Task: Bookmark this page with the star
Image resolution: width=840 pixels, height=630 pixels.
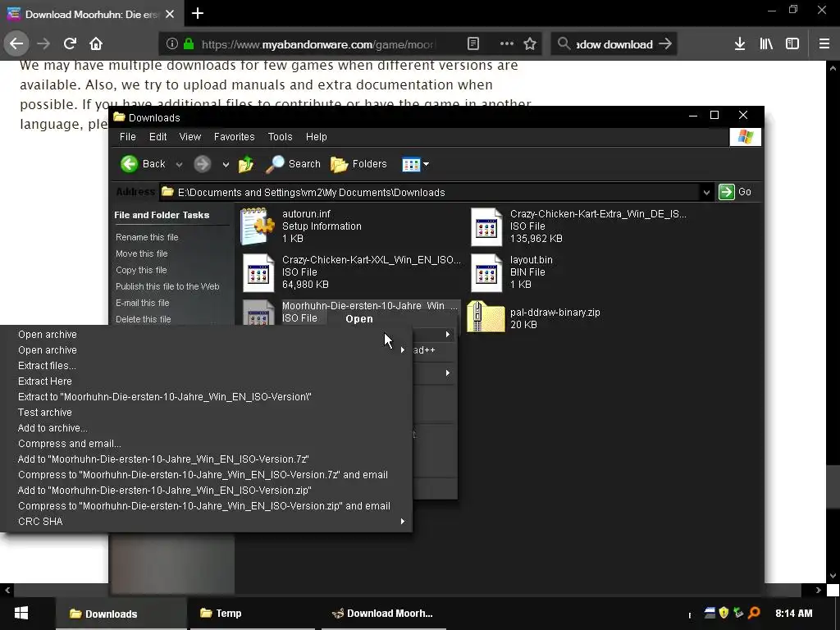Action: [530, 44]
